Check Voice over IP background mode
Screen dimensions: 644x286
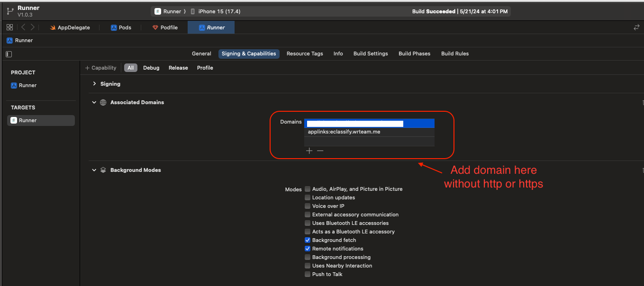coord(307,206)
